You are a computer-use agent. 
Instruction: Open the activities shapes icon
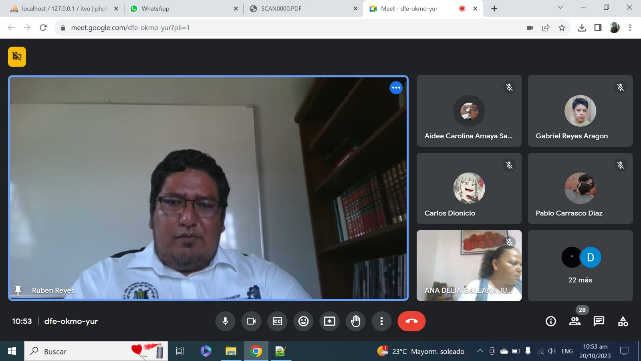click(623, 321)
